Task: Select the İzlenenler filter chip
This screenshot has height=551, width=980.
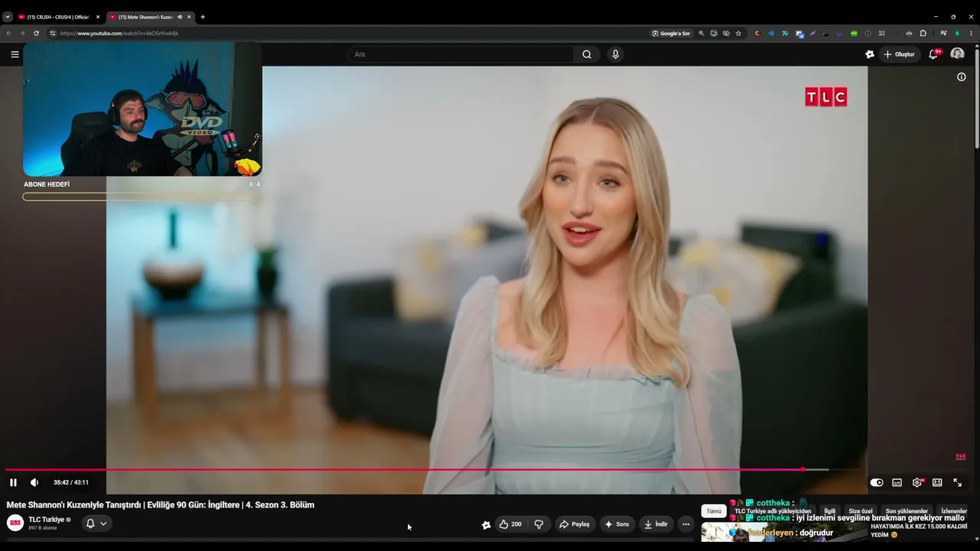Action: click(954, 511)
